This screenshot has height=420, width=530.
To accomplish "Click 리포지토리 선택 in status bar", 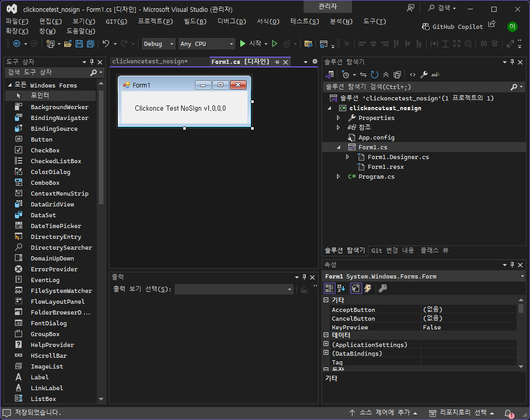I will [462, 413].
